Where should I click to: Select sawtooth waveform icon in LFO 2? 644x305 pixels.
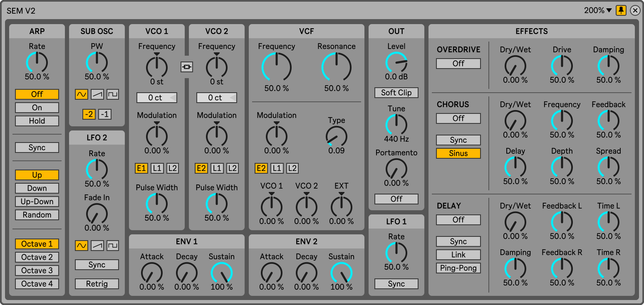tap(97, 246)
